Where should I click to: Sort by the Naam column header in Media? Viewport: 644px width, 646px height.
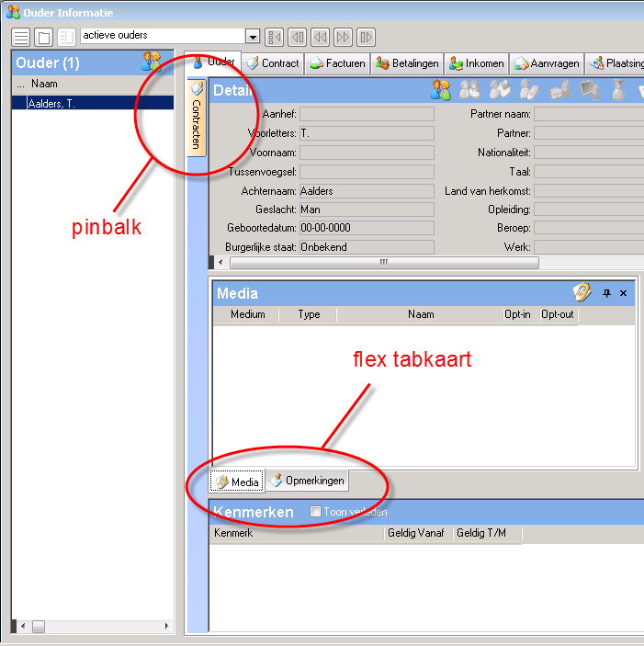421,314
